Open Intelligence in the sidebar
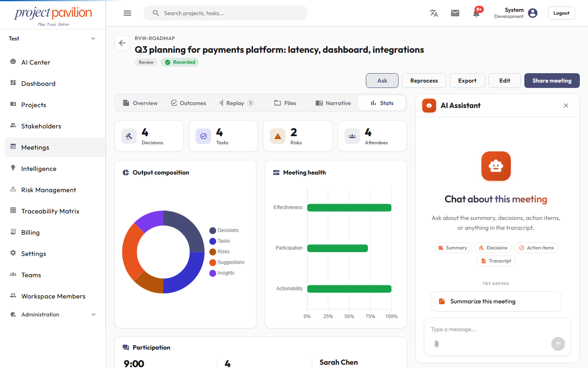 click(x=55, y=168)
